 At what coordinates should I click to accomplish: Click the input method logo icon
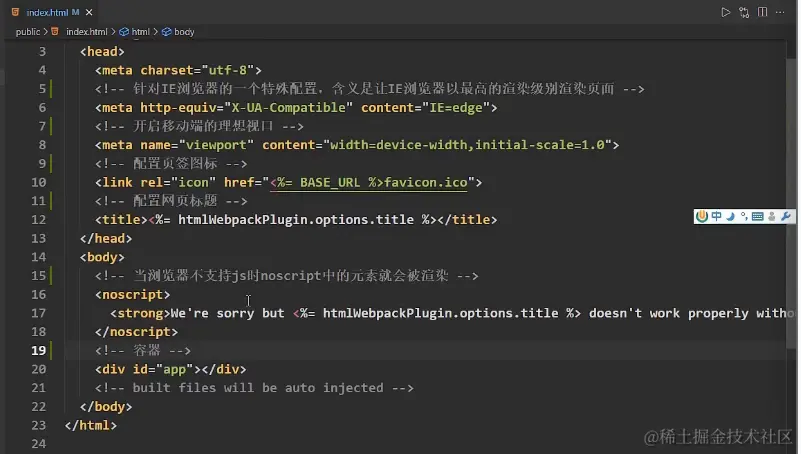(x=702, y=217)
